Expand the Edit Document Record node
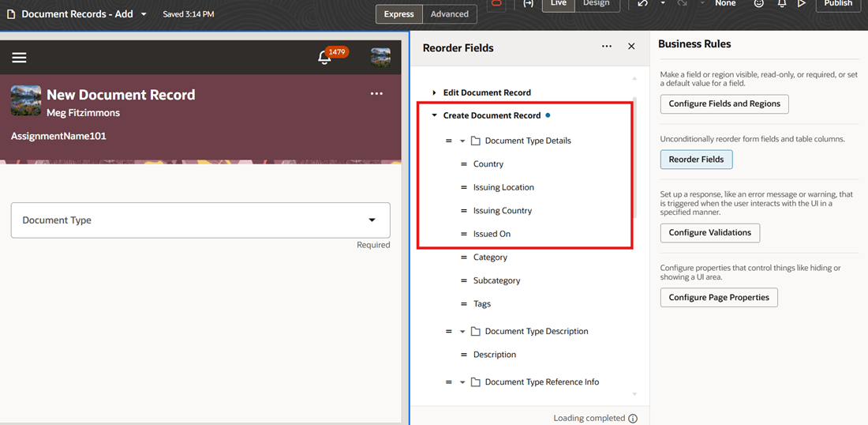 coord(435,92)
